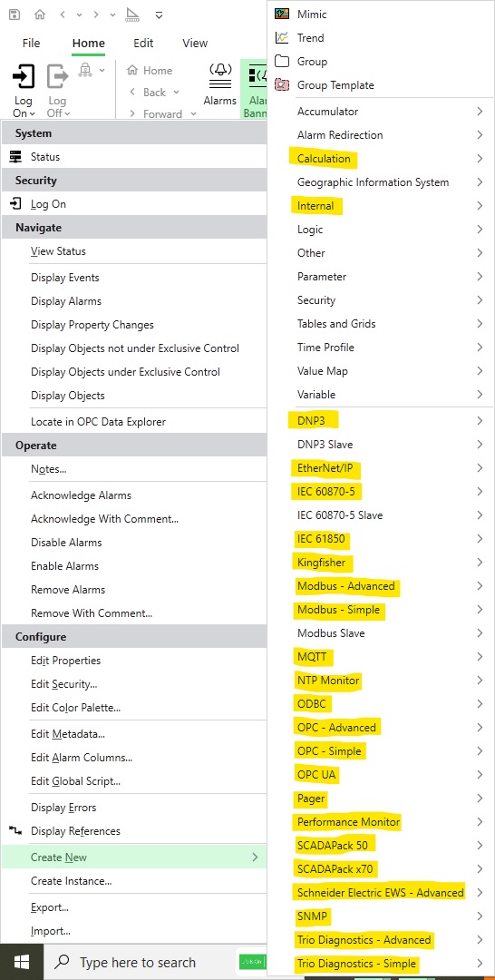Click the taskbar search box
The image size is (495, 980).
pyautogui.click(x=139, y=963)
